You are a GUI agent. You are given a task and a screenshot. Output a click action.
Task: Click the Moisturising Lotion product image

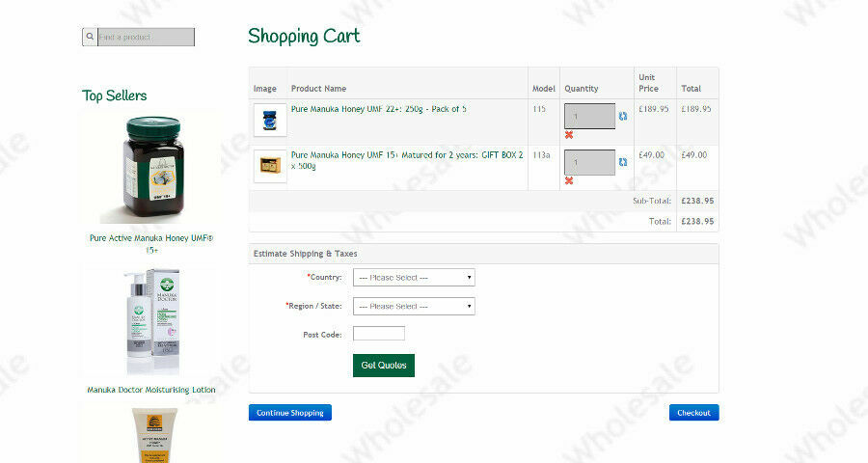pos(151,321)
